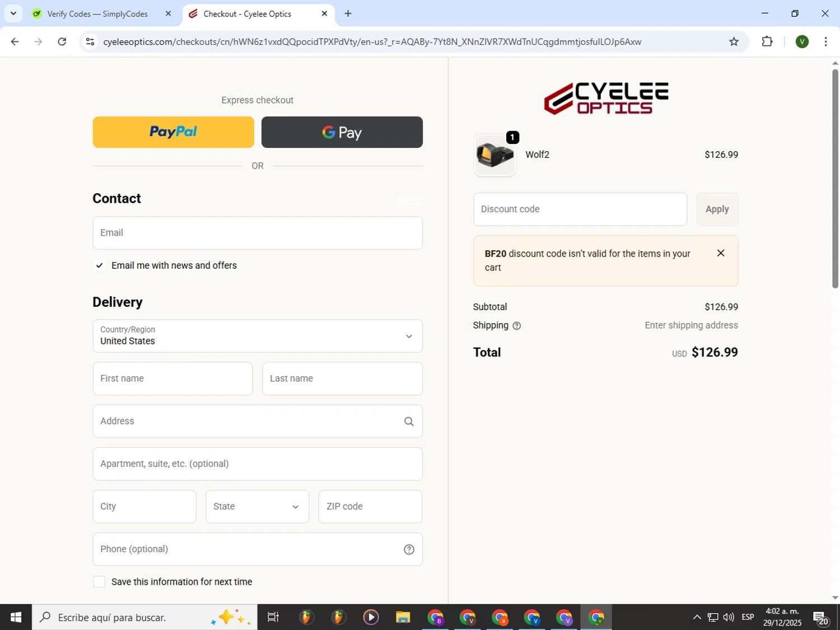Click the Cyelee Optics logo

click(606, 99)
